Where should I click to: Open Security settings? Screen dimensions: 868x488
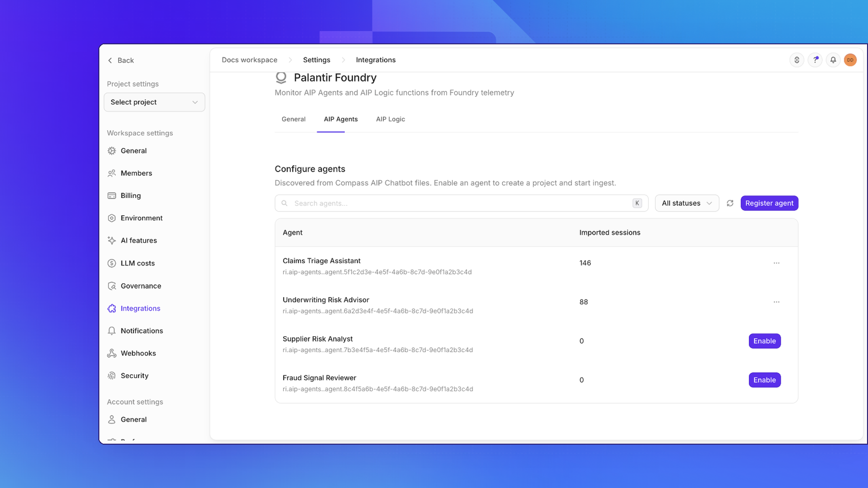point(135,376)
